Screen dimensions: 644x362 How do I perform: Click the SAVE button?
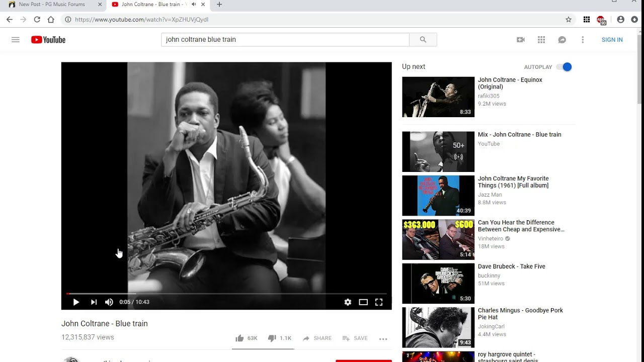click(x=355, y=338)
